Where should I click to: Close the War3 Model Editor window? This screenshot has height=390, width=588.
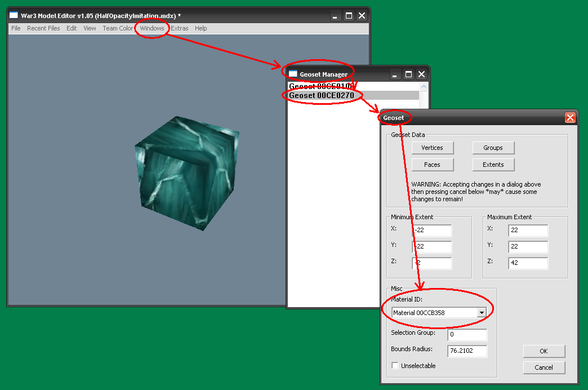(362, 15)
